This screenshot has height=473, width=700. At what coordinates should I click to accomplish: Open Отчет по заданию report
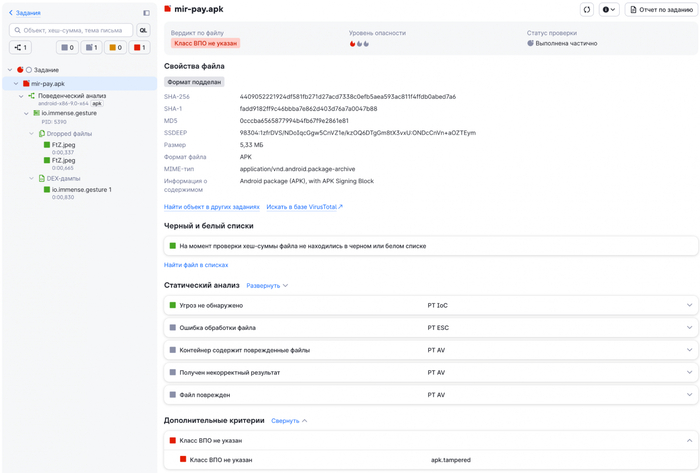coord(662,9)
